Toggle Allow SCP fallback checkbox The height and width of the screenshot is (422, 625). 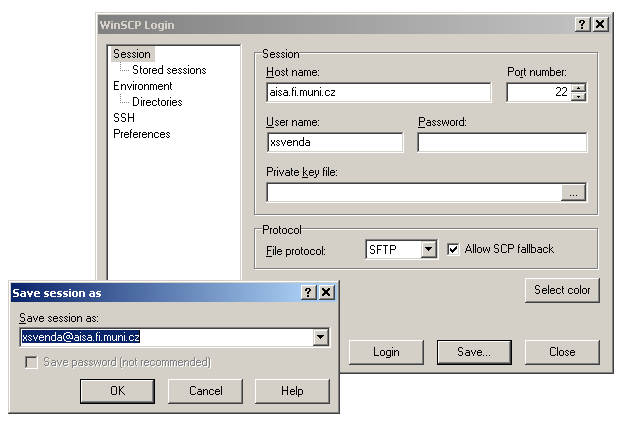[x=453, y=249]
